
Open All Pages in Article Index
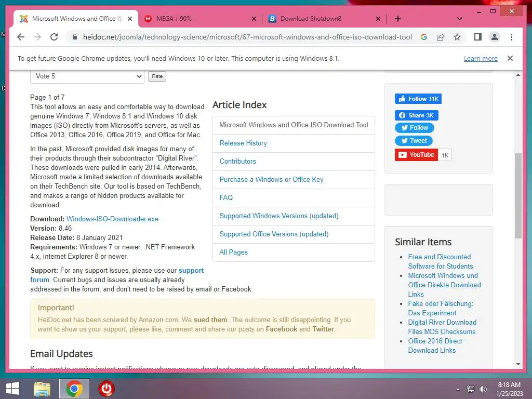(233, 252)
